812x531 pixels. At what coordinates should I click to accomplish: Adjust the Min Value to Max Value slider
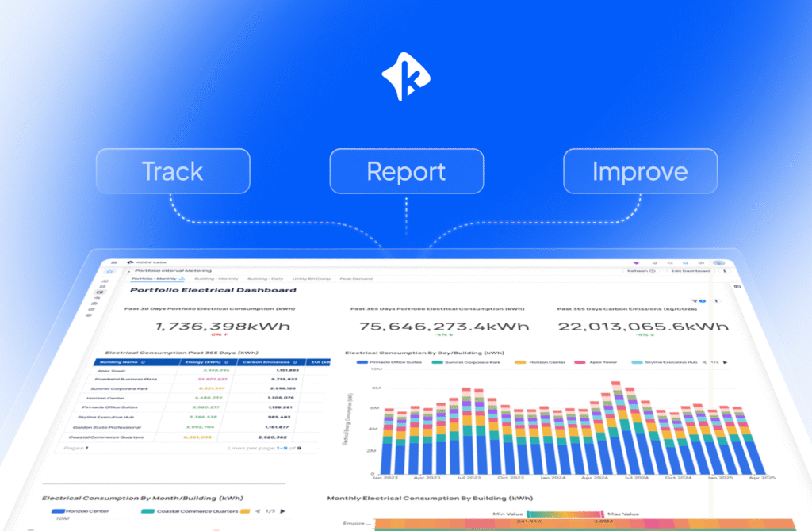pyautogui.click(x=565, y=514)
